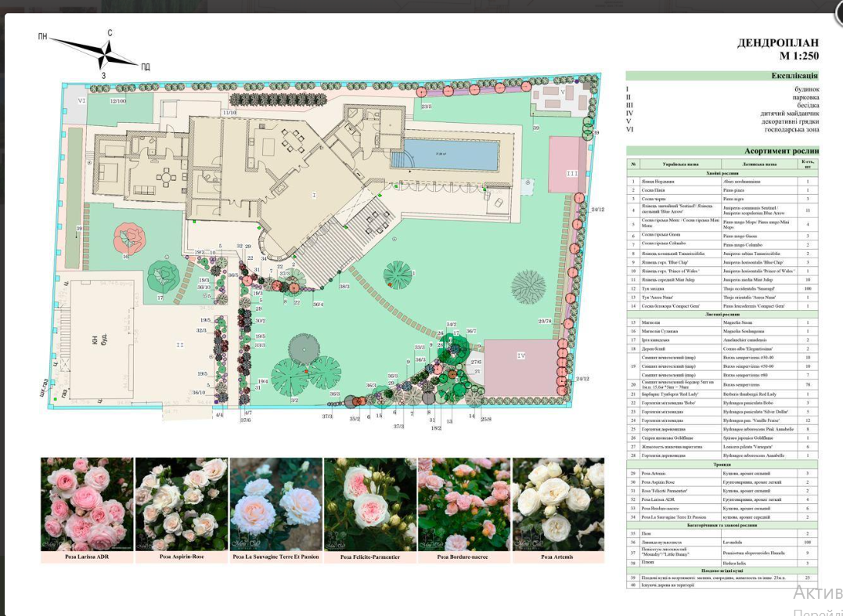Click the Троянди section row in table
843x616 pixels.
[x=722, y=464]
